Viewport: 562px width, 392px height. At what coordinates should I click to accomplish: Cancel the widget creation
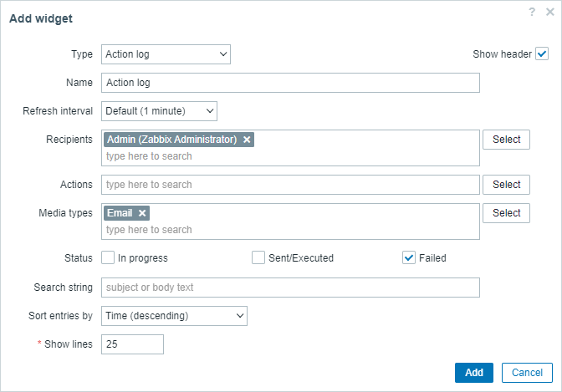pyautogui.click(x=527, y=373)
